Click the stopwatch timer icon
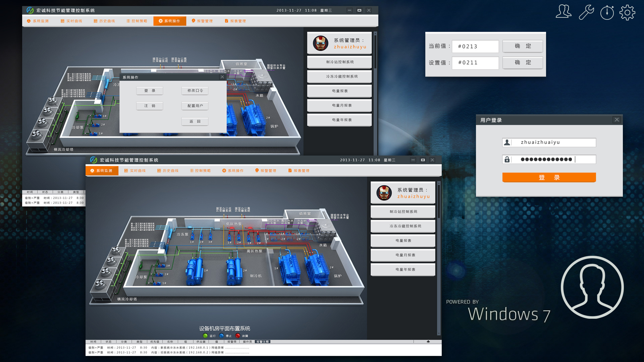Image resolution: width=644 pixels, height=362 pixels. [607, 13]
